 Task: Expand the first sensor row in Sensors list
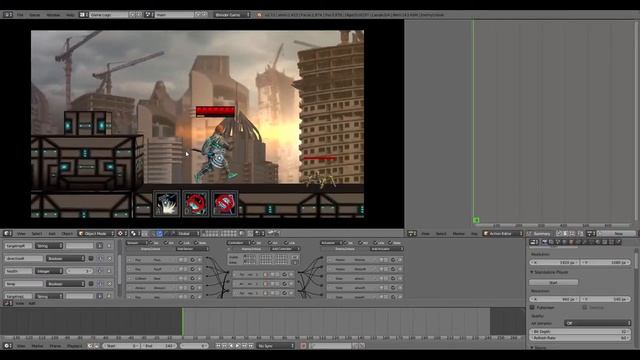(x=130, y=260)
